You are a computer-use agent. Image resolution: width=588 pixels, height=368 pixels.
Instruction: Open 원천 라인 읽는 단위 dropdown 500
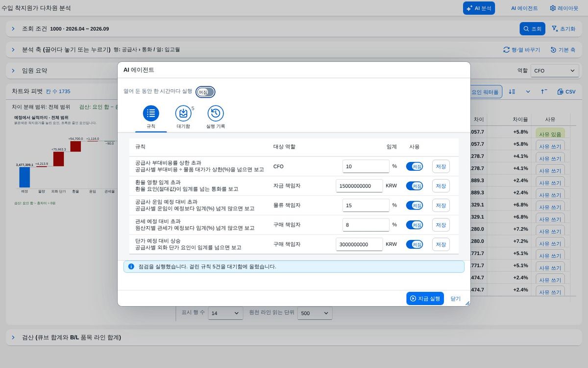click(x=315, y=313)
